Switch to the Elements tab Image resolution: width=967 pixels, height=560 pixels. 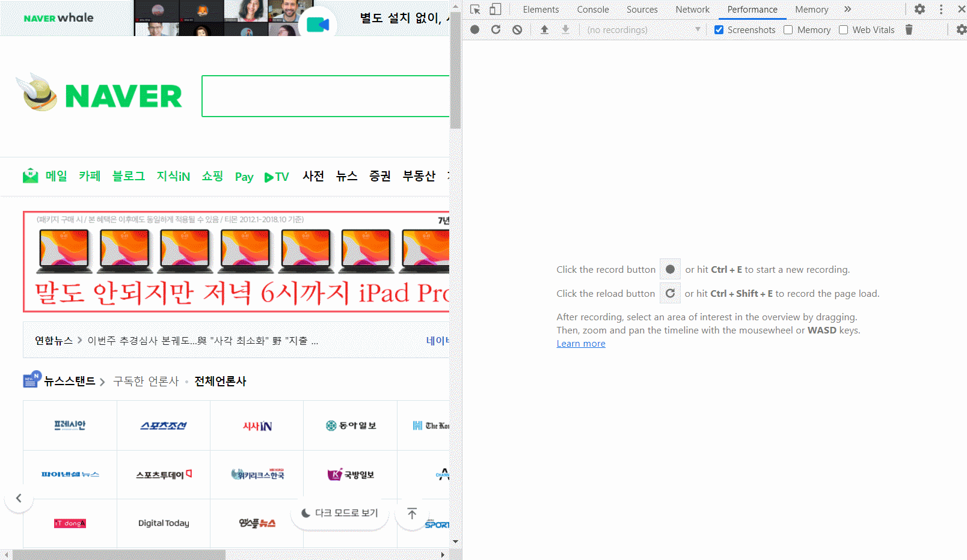tap(541, 10)
